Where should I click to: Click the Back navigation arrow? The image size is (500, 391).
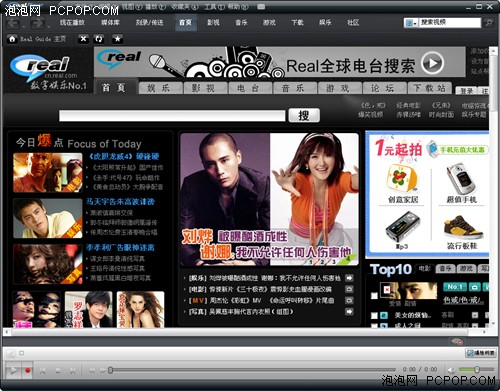click(13, 23)
